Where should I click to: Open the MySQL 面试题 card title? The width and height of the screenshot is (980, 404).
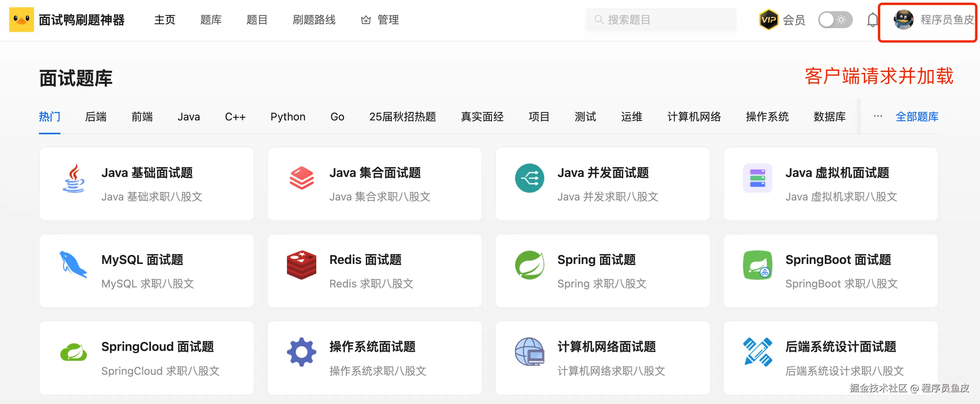click(x=142, y=260)
